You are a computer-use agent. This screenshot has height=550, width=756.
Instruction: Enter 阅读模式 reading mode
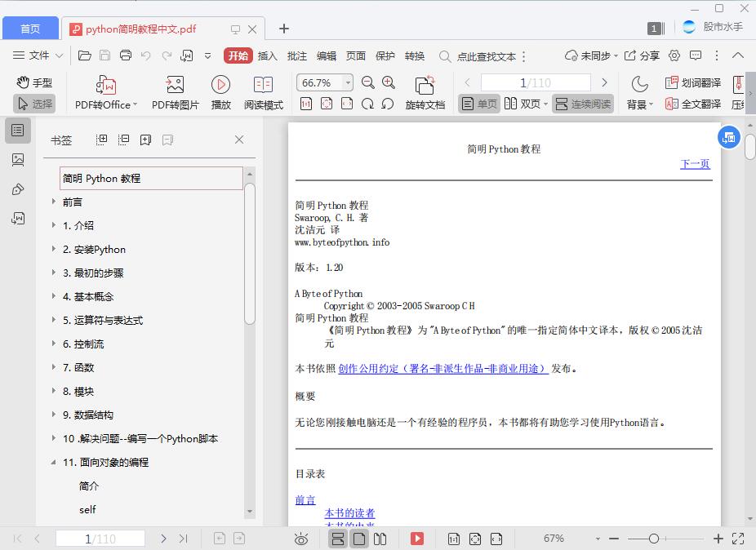pos(263,90)
